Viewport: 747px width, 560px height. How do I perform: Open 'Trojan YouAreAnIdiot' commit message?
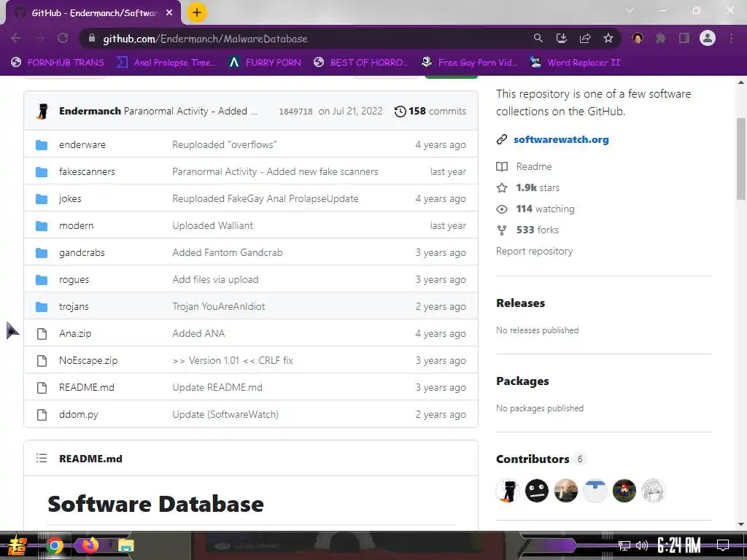pos(219,306)
